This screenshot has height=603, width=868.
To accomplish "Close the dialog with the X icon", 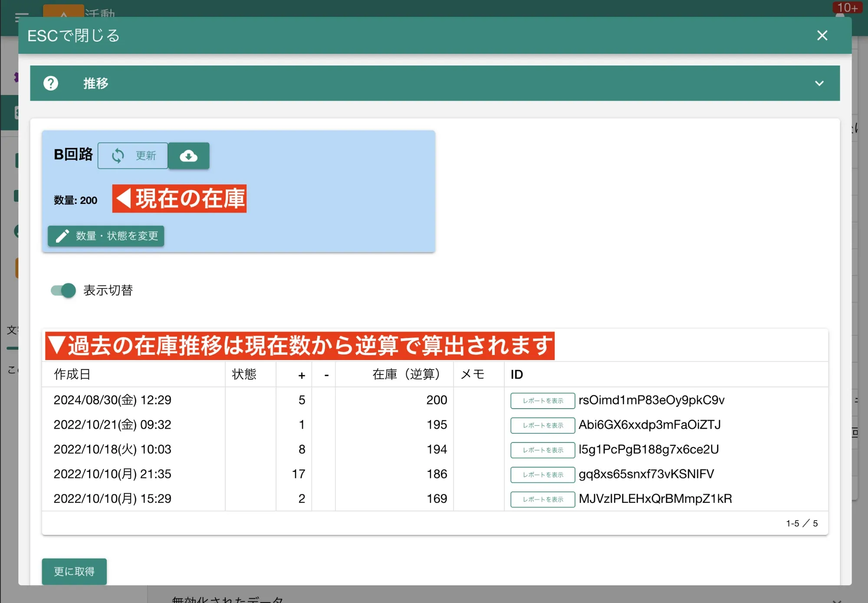I will click(x=822, y=36).
